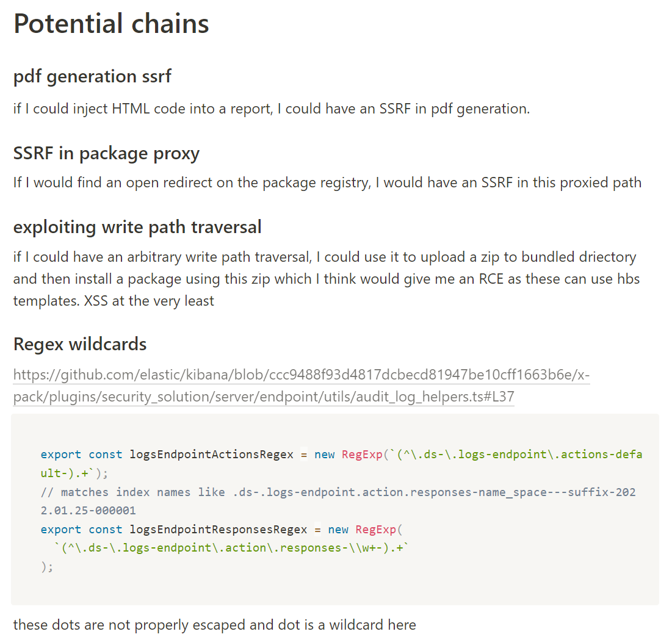Click the "SSRF in package proxy" heading
Viewport: 672px width, 637px height.
[x=106, y=153]
